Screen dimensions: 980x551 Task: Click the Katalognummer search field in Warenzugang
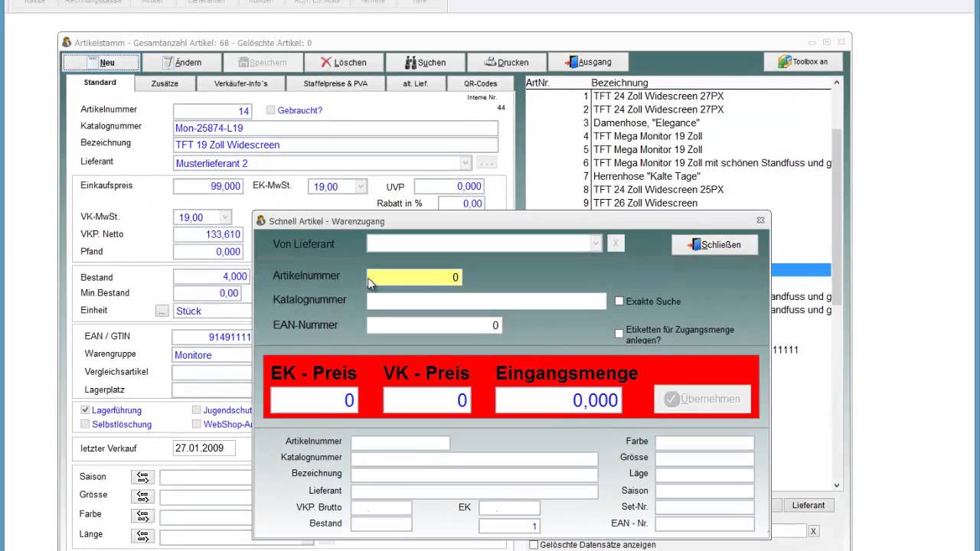tap(486, 301)
